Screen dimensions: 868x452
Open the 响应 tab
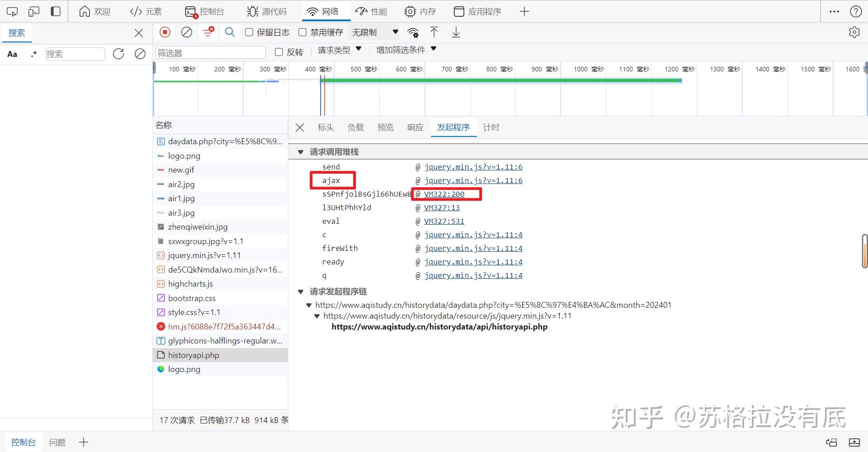(415, 127)
